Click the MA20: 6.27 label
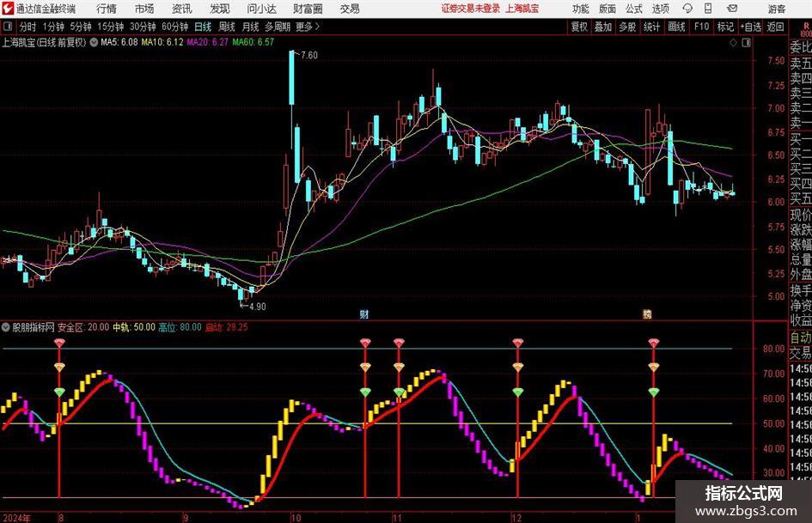This screenshot has width=812, height=523. (207, 42)
